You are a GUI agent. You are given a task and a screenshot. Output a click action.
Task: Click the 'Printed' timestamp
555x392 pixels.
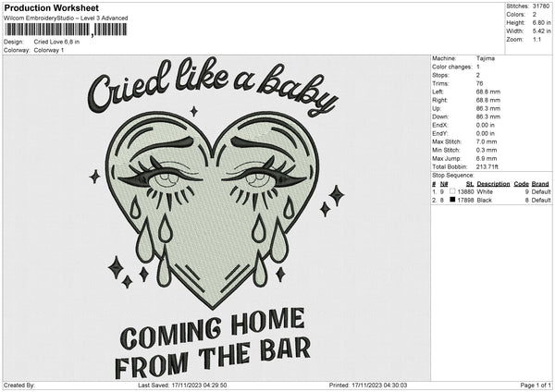pyautogui.click(x=368, y=386)
